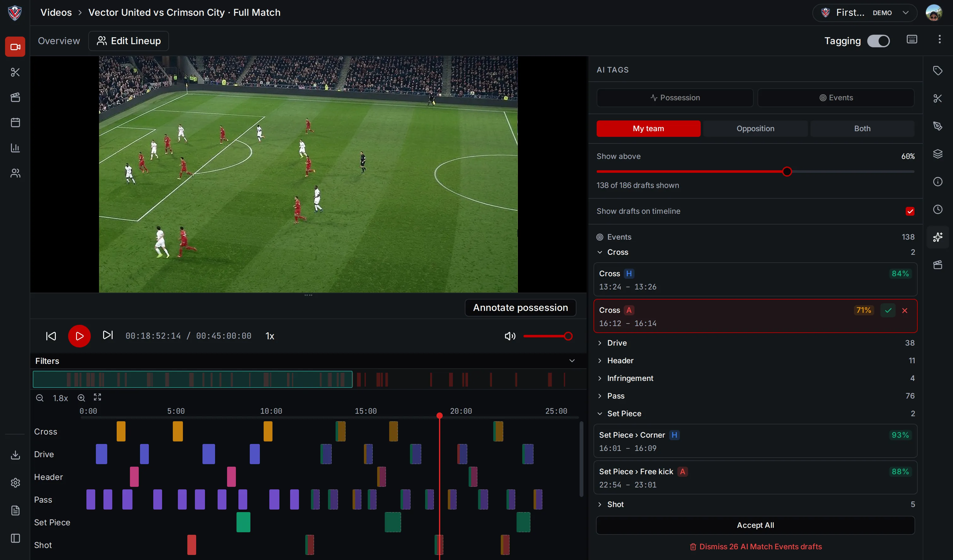Screen dimensions: 953x560
Task: Toggle the Tagging switch
Action: [x=879, y=41]
